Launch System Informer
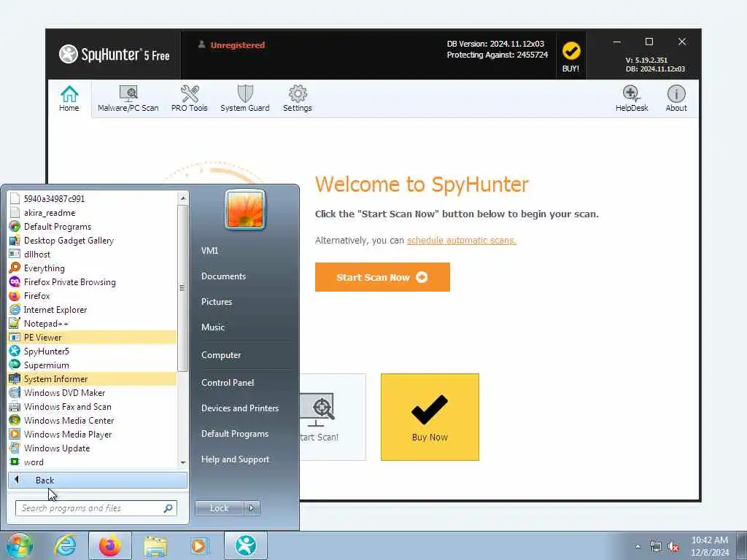Screen dimensions: 747x560 tap(93, 379)
